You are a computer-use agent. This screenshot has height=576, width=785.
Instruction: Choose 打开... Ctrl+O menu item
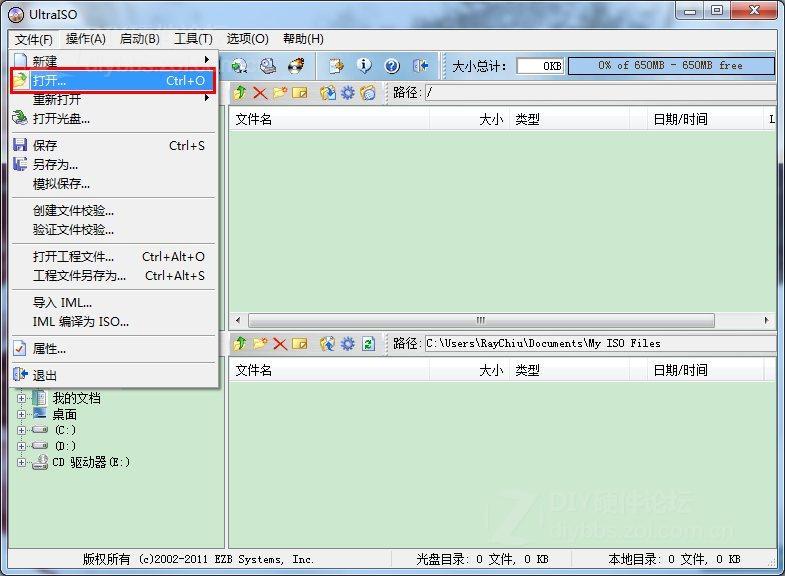pyautogui.click(x=113, y=80)
